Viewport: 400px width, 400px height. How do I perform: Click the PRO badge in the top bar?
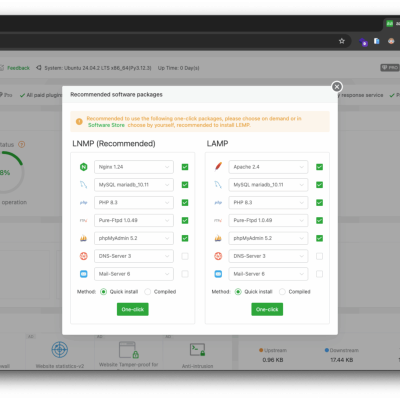point(390,68)
